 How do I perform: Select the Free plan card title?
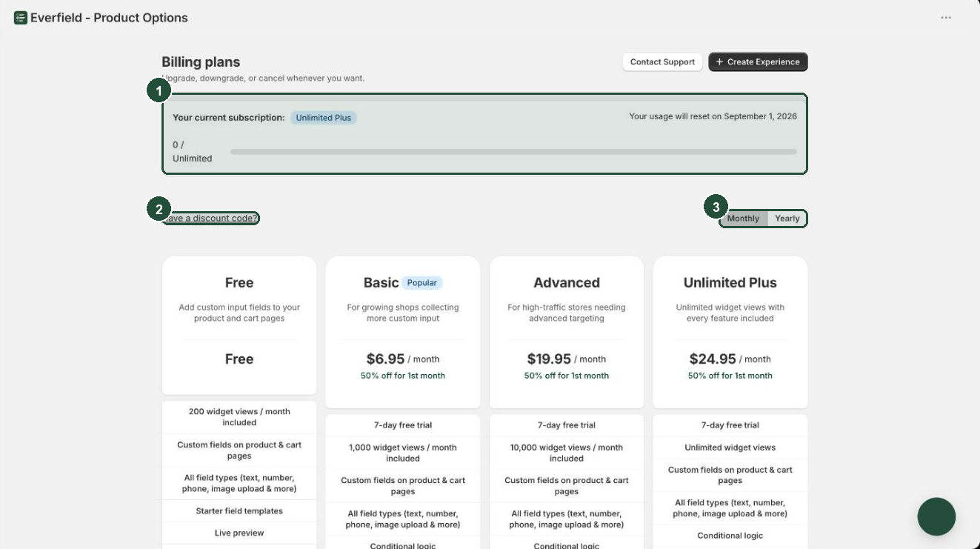pyautogui.click(x=239, y=283)
